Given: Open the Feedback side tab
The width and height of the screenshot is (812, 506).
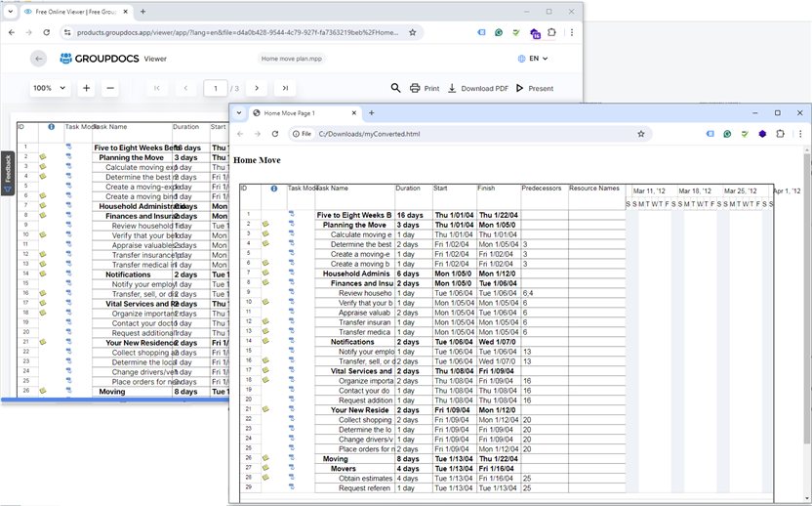Looking at the screenshot, I should [7, 173].
